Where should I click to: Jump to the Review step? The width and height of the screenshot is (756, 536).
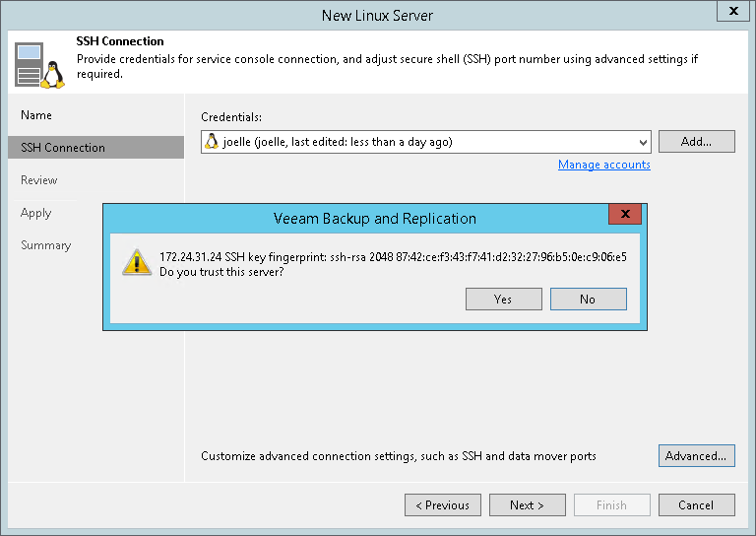[39, 180]
